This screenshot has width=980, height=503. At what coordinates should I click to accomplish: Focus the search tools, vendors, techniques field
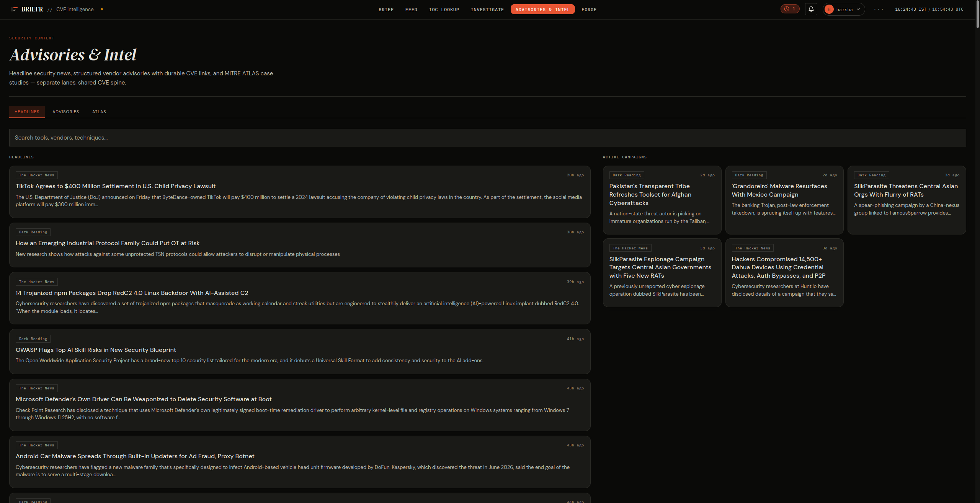click(x=487, y=138)
